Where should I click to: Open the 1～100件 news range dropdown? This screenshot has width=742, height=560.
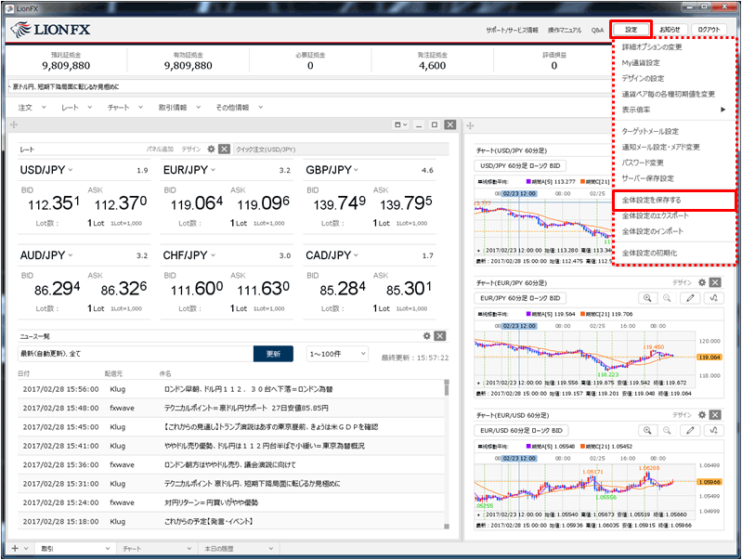click(x=337, y=354)
